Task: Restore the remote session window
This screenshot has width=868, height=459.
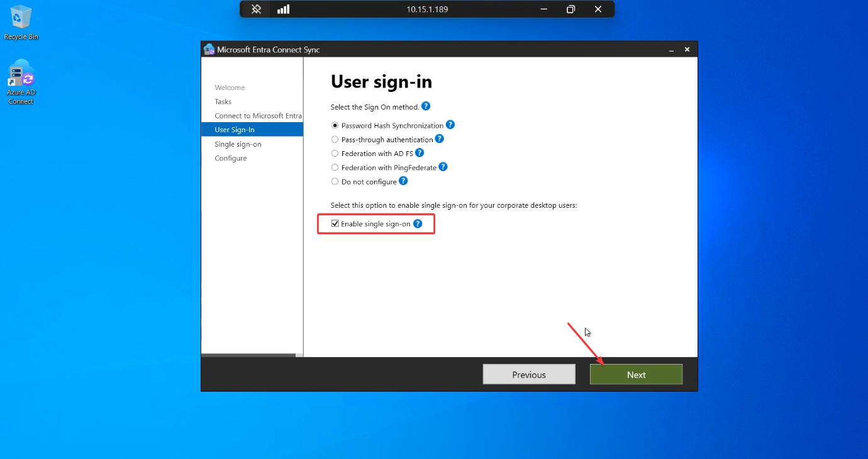Action: point(570,9)
